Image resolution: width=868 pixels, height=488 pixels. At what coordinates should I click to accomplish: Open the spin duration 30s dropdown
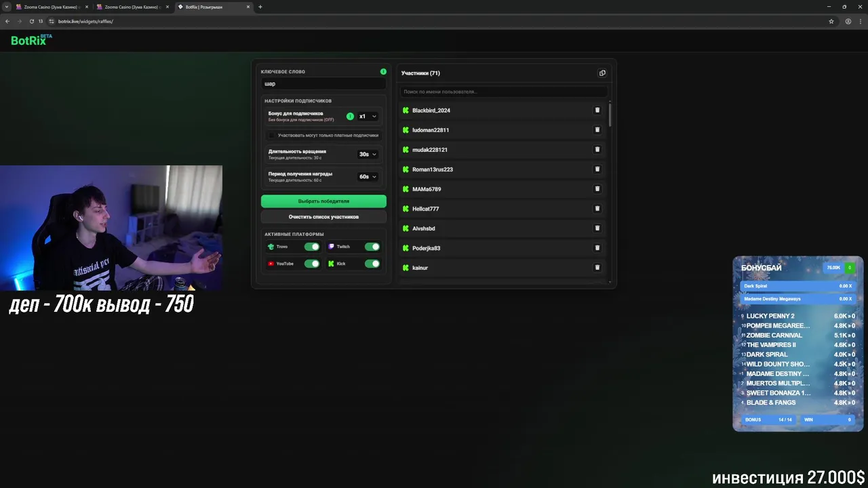(368, 154)
